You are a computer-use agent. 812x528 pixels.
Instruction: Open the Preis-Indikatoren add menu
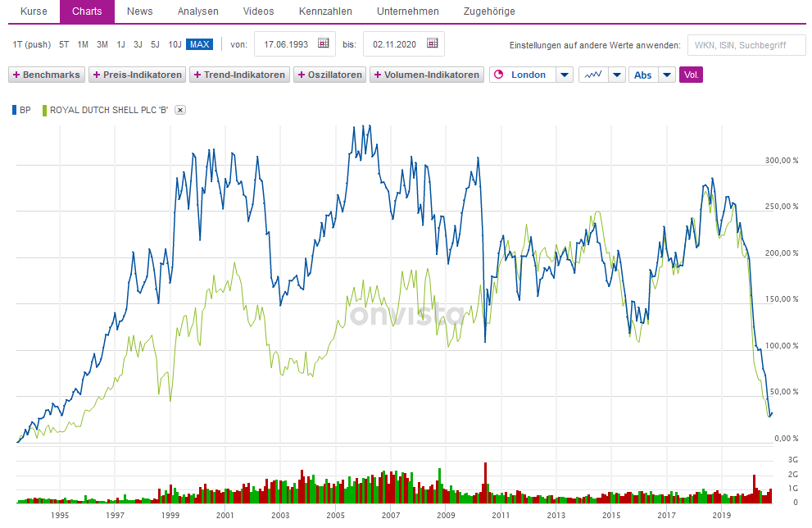coord(137,75)
